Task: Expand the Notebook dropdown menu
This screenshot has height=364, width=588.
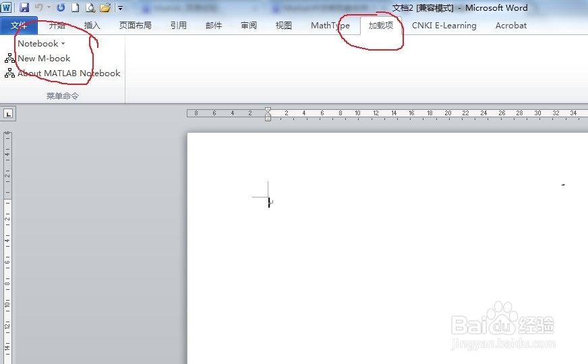Action: 41,44
